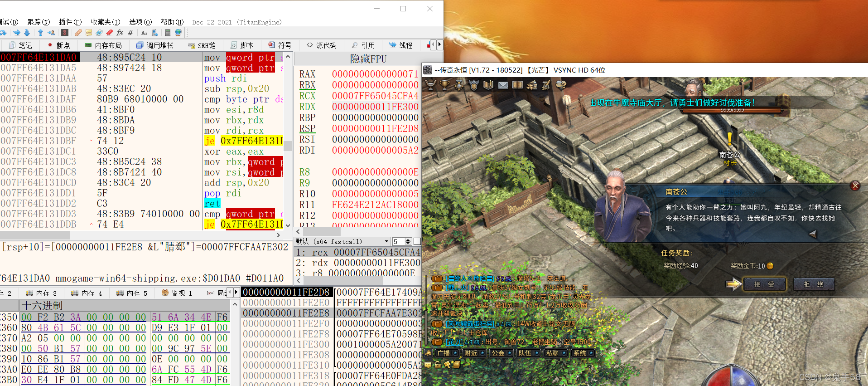Open labels using the tag toolbar icon
The width and height of the screenshot is (868, 386).
click(99, 33)
